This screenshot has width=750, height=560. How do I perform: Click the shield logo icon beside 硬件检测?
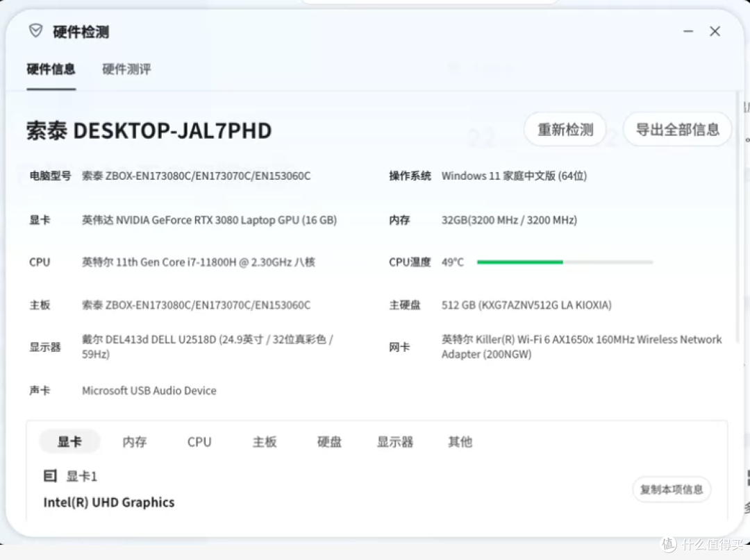point(35,31)
